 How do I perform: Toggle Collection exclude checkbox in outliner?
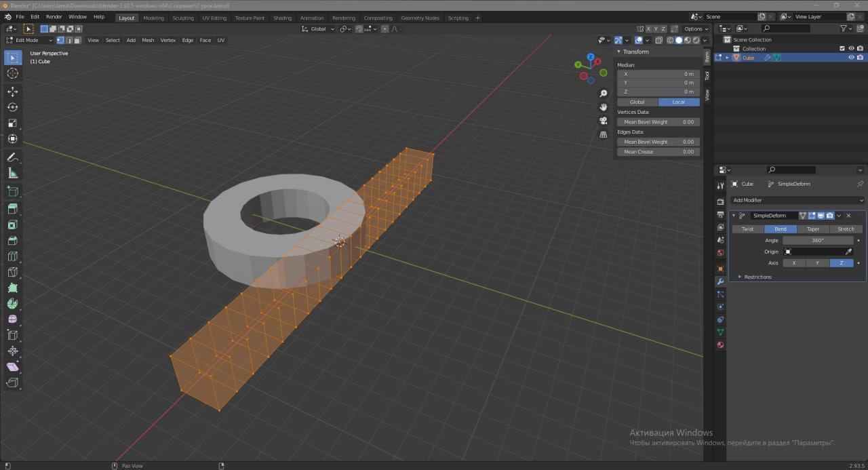point(842,49)
